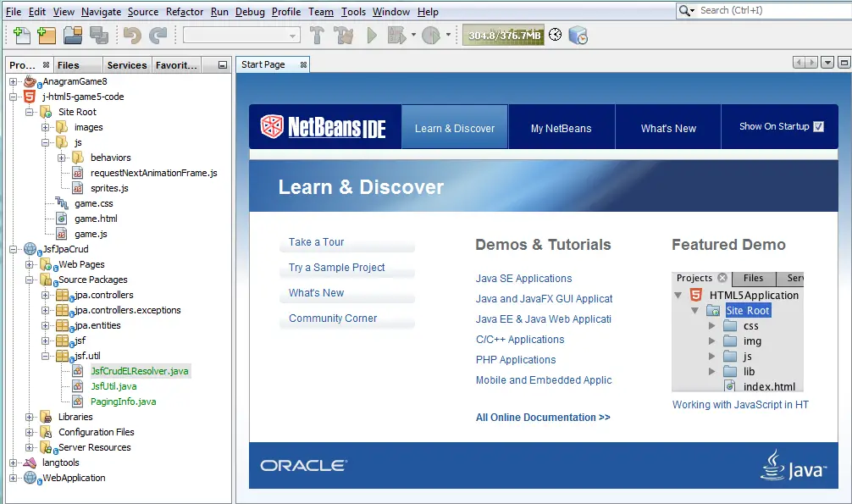Force garbage collection via memory bar
This screenshot has width=852, height=504.
pyautogui.click(x=504, y=36)
